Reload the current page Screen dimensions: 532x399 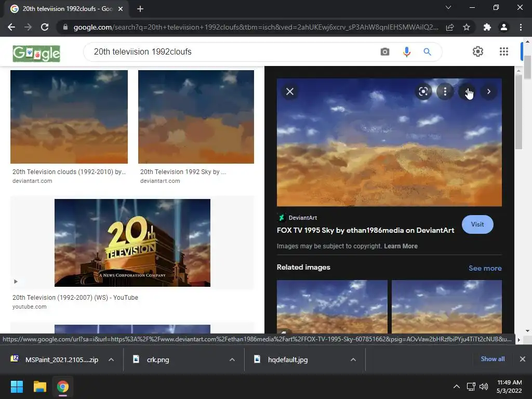point(45,27)
